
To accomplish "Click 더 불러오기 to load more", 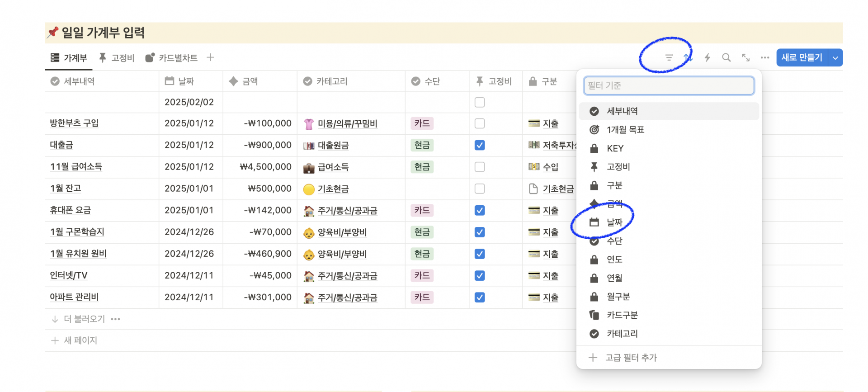I will coord(78,319).
